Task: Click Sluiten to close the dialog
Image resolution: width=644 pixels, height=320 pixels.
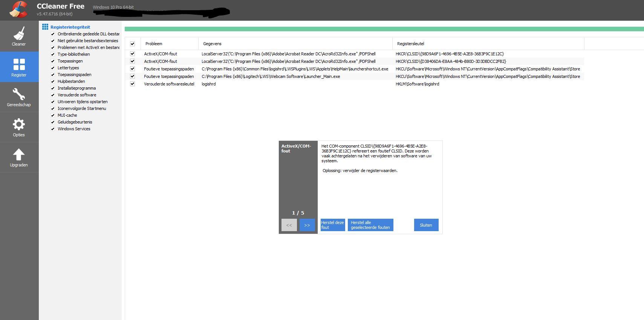Action: pyautogui.click(x=426, y=225)
